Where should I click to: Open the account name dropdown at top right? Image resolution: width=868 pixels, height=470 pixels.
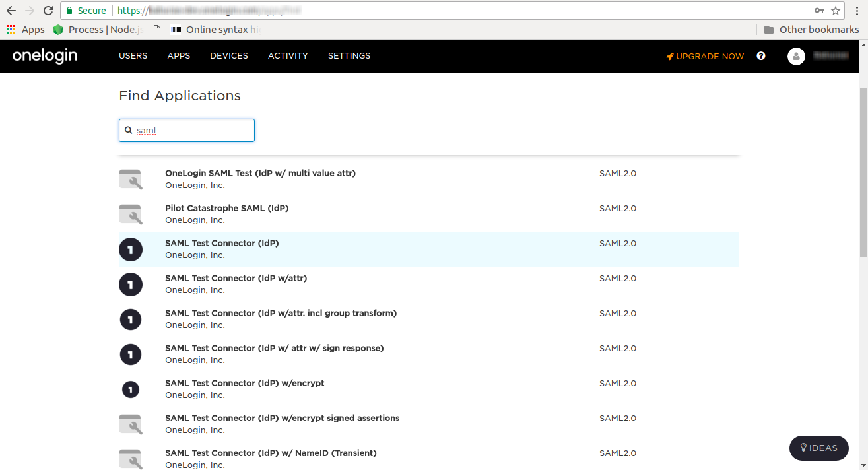point(830,56)
